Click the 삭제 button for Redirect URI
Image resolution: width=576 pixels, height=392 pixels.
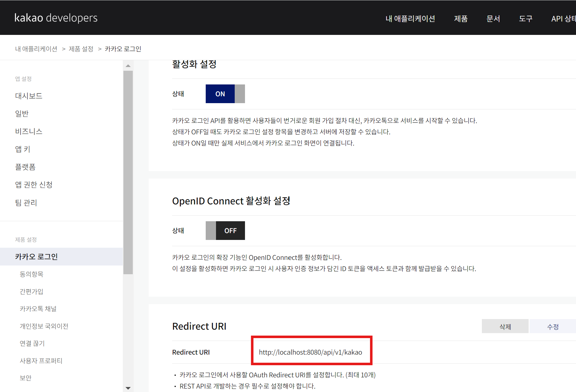click(505, 326)
